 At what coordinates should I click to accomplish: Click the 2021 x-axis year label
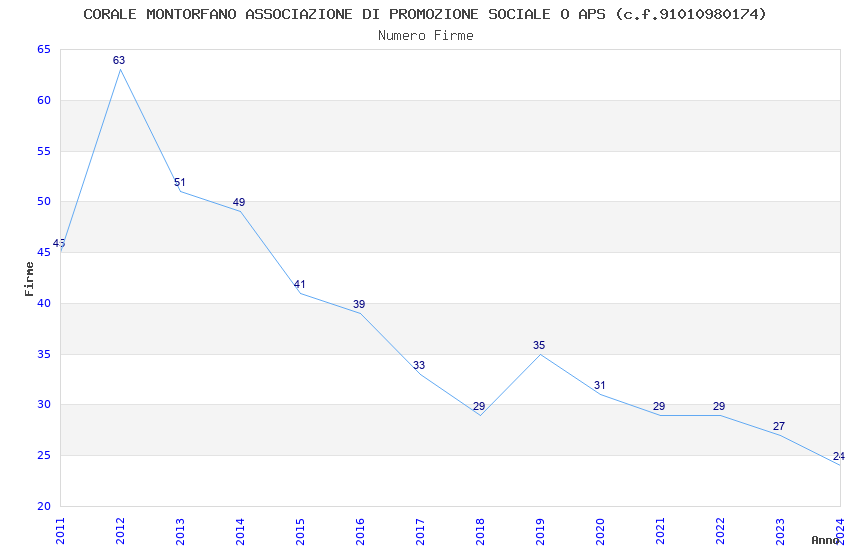point(660,531)
